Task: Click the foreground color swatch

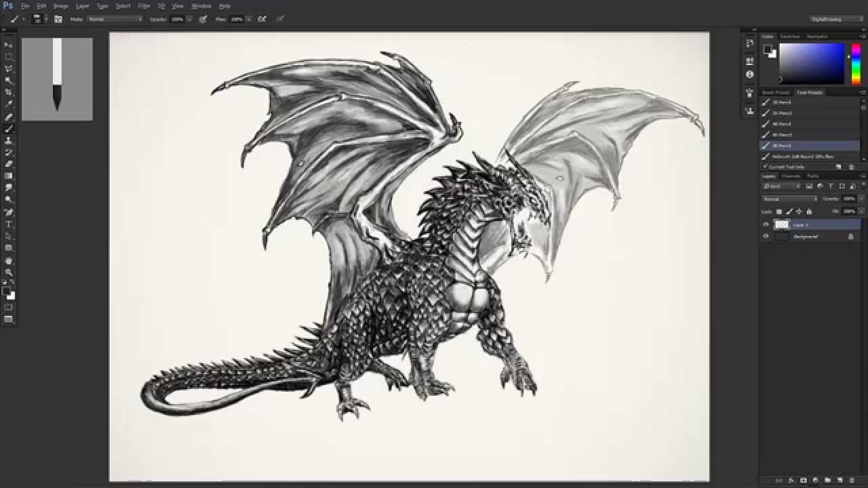Action: tap(6, 290)
